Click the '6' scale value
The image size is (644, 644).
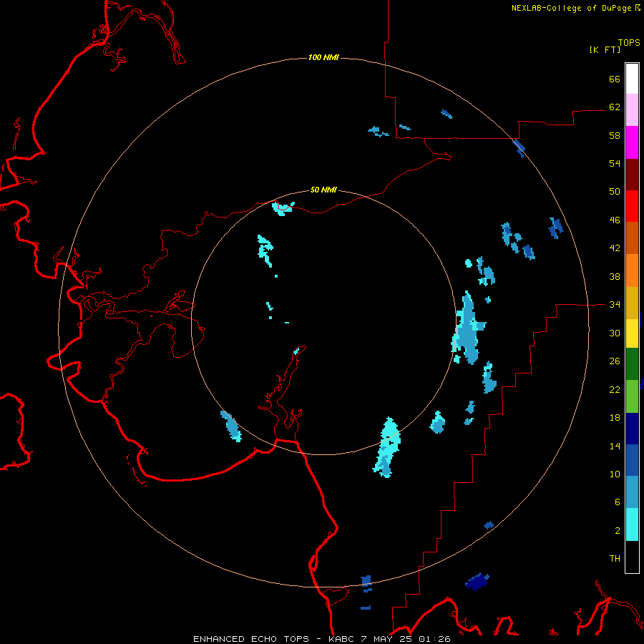pyautogui.click(x=618, y=502)
